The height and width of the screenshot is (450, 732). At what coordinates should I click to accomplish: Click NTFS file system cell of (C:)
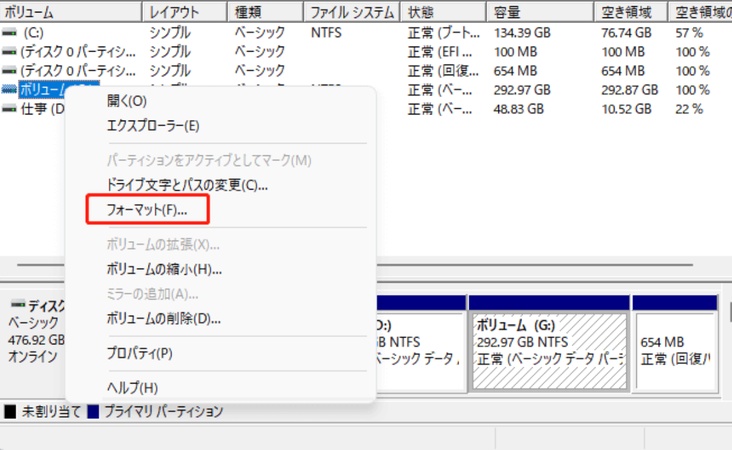pos(326,33)
